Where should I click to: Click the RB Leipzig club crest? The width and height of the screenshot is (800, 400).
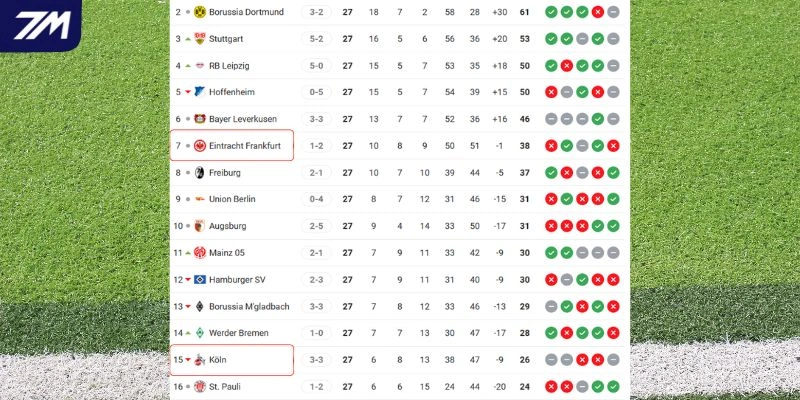(x=199, y=66)
